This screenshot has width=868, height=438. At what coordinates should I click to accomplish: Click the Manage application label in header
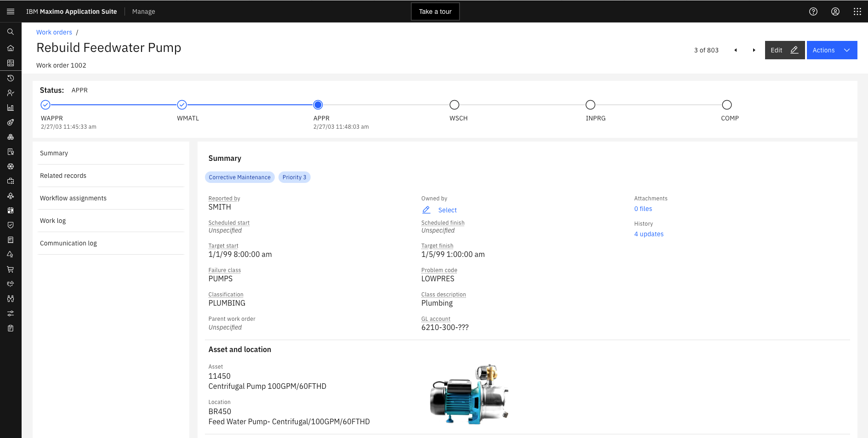tap(143, 11)
